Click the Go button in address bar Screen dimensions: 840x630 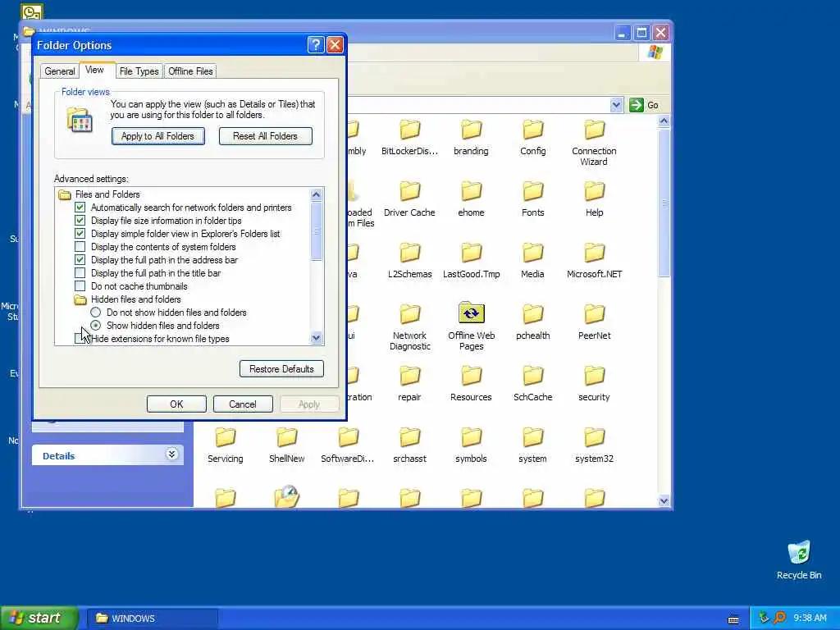pos(645,105)
